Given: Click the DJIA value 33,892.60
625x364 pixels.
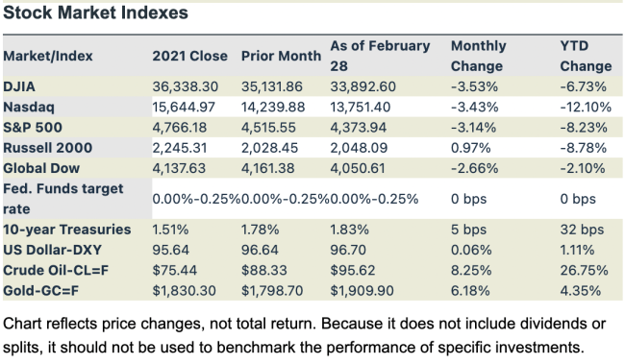Looking at the screenshot, I should tap(362, 86).
